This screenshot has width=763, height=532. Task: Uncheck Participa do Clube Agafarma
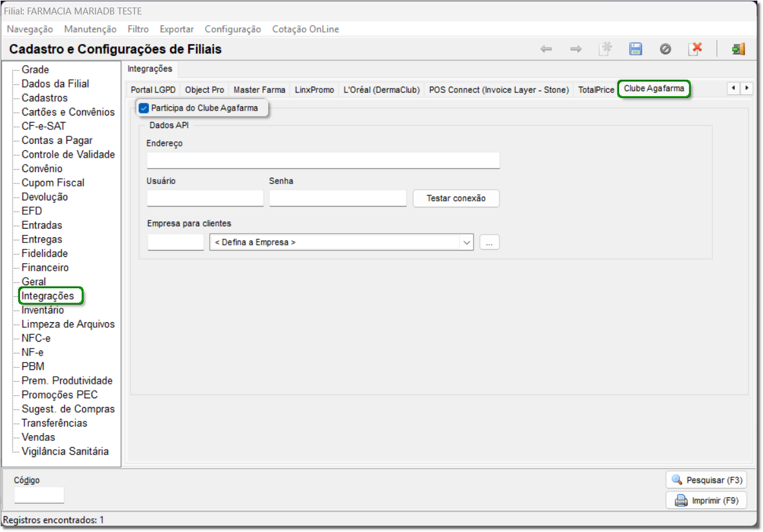tap(144, 108)
